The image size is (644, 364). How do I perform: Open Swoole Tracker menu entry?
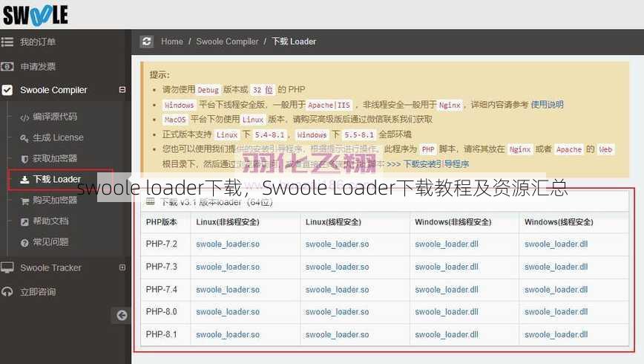click(x=51, y=267)
